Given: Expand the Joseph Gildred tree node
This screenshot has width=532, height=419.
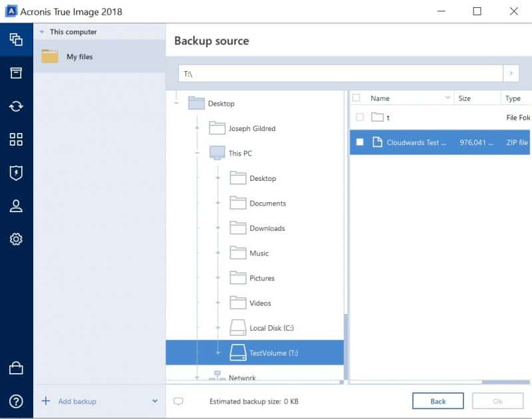Looking at the screenshot, I should pyautogui.click(x=197, y=128).
